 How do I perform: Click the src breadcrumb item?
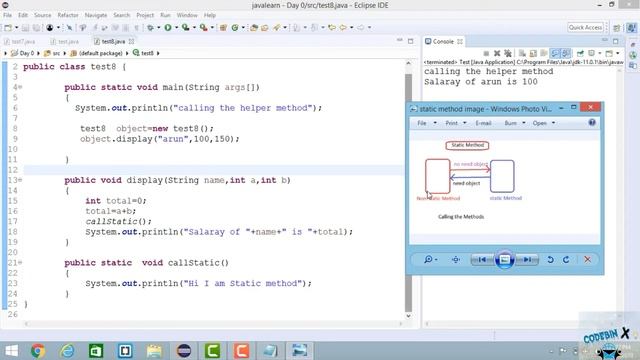[x=52, y=53]
